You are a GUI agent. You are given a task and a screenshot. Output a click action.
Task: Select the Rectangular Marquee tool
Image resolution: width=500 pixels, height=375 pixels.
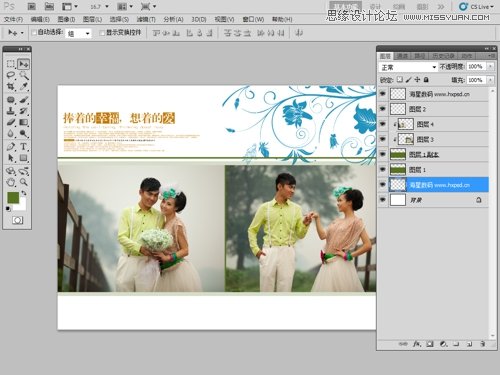pyautogui.click(x=11, y=64)
